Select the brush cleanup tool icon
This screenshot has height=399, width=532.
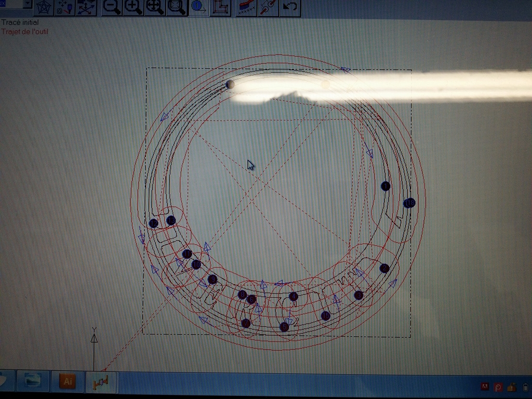pyautogui.click(x=246, y=7)
